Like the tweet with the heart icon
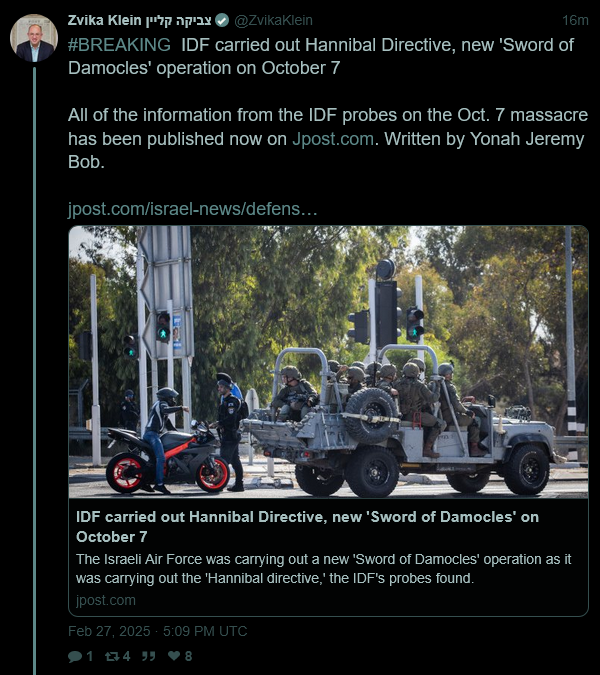Viewport: 600px width, 675px height. point(174,656)
